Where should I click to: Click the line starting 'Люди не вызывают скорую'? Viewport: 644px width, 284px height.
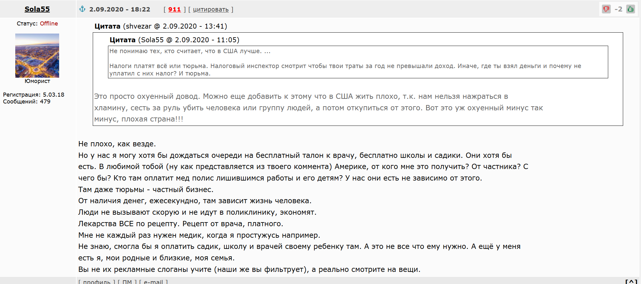pos(197,212)
